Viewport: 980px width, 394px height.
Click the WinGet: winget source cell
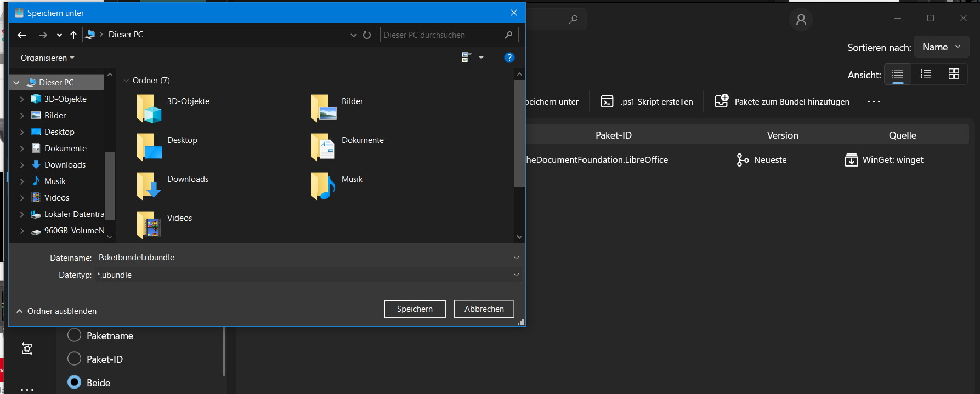(x=884, y=160)
